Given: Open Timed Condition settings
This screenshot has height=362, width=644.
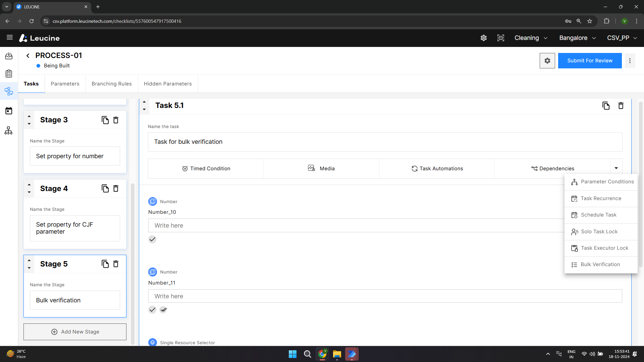Looking at the screenshot, I should click(206, 169).
